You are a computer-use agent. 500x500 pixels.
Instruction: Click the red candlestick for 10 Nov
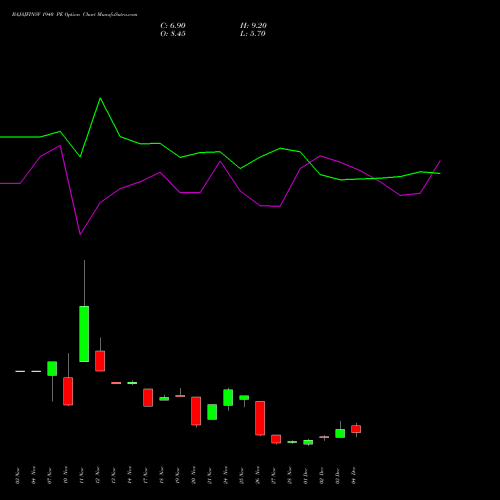68,391
